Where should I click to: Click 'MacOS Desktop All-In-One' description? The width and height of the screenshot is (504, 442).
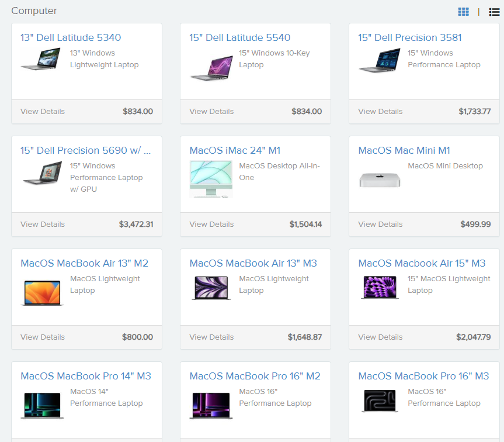click(279, 172)
